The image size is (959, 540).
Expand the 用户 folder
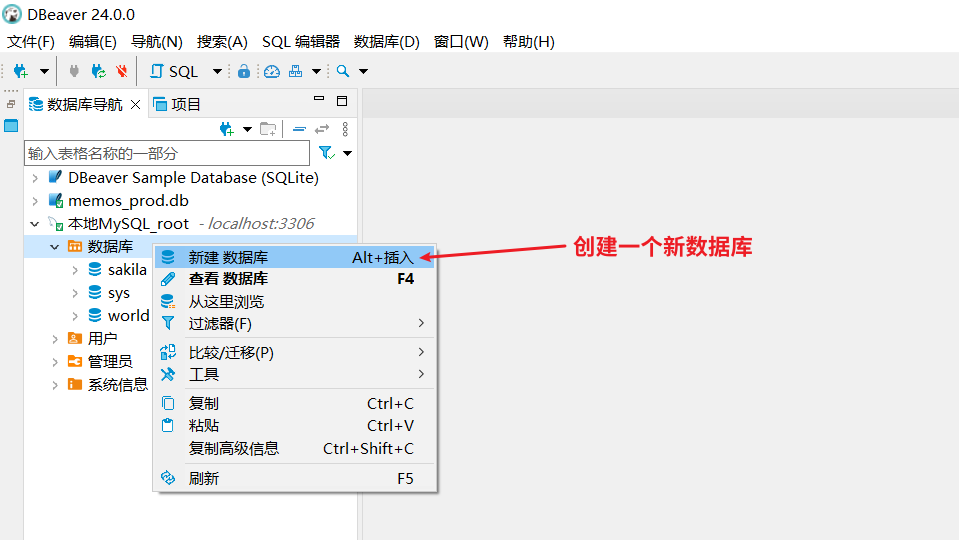(x=55, y=339)
